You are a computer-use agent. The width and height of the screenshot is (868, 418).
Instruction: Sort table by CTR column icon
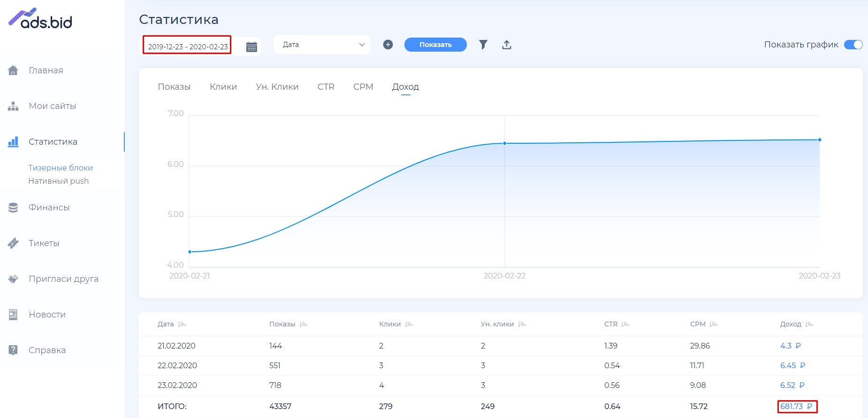[625, 325]
